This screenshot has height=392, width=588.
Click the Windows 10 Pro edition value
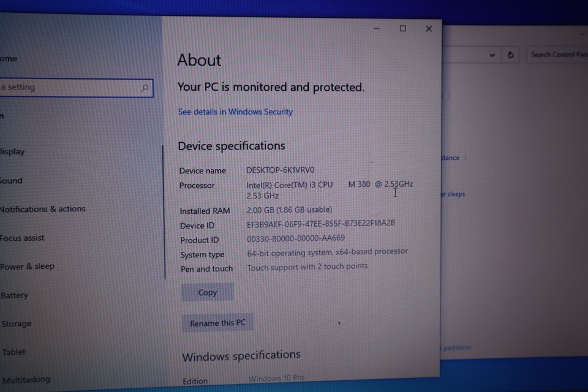[x=276, y=378]
